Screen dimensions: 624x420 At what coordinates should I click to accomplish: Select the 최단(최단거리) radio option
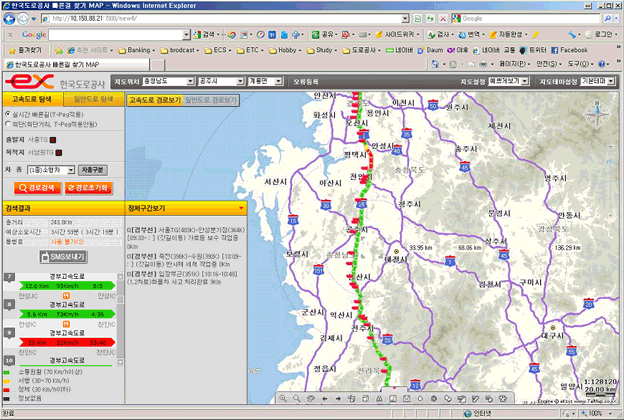(8, 125)
